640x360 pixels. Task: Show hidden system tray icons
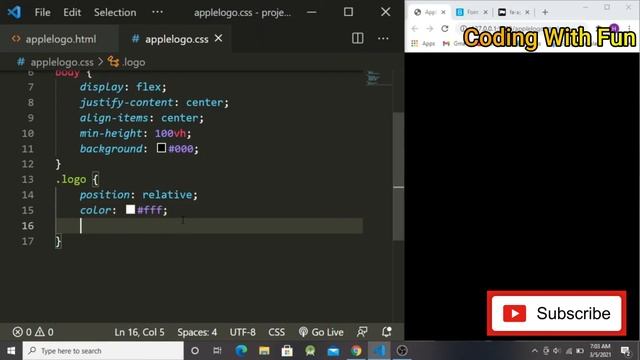pyautogui.click(x=534, y=351)
